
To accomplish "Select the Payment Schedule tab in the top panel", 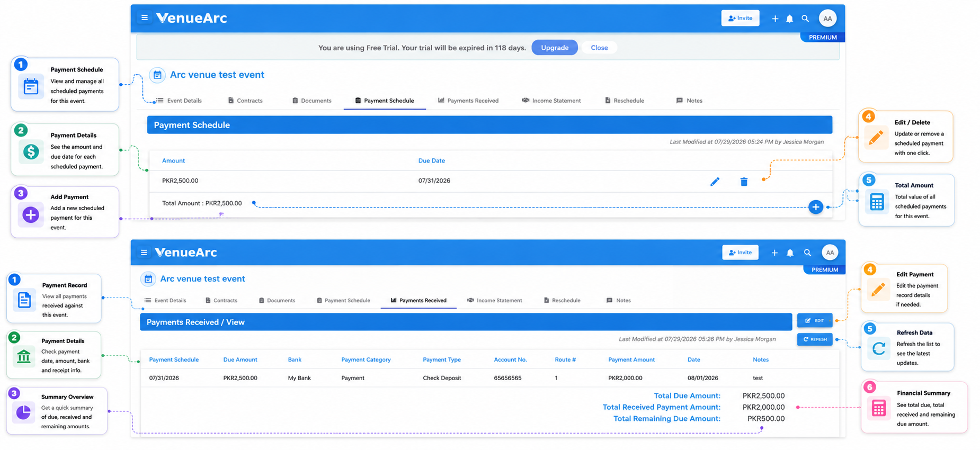I will [385, 101].
